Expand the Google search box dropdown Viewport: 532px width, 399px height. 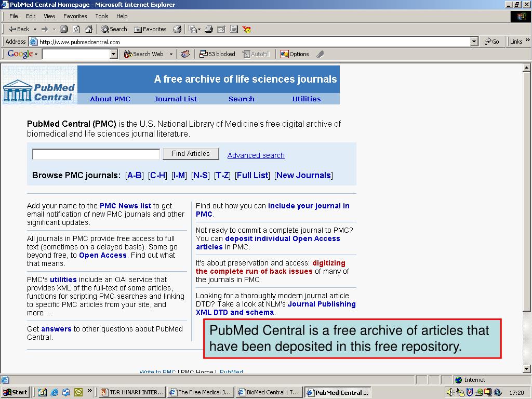click(x=114, y=54)
